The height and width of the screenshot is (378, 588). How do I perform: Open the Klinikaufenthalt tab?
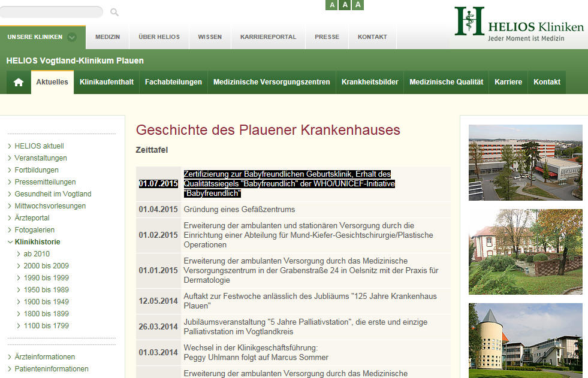coord(107,82)
